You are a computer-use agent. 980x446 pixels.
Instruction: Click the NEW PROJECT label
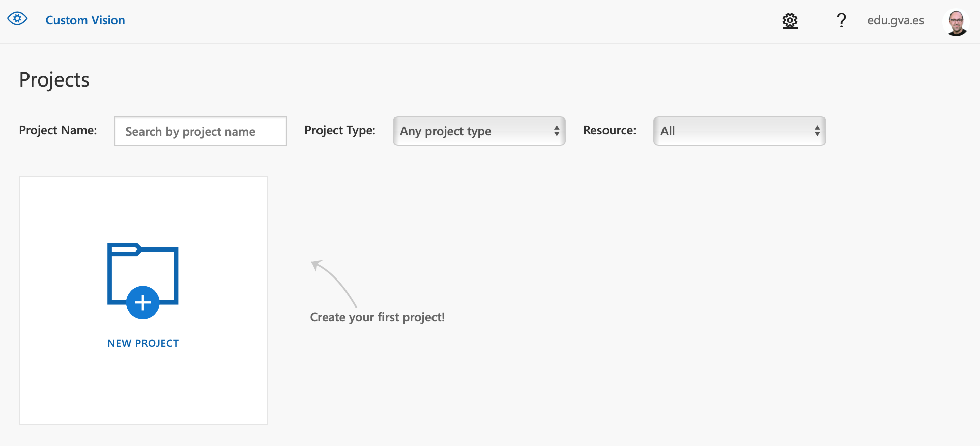click(x=143, y=343)
